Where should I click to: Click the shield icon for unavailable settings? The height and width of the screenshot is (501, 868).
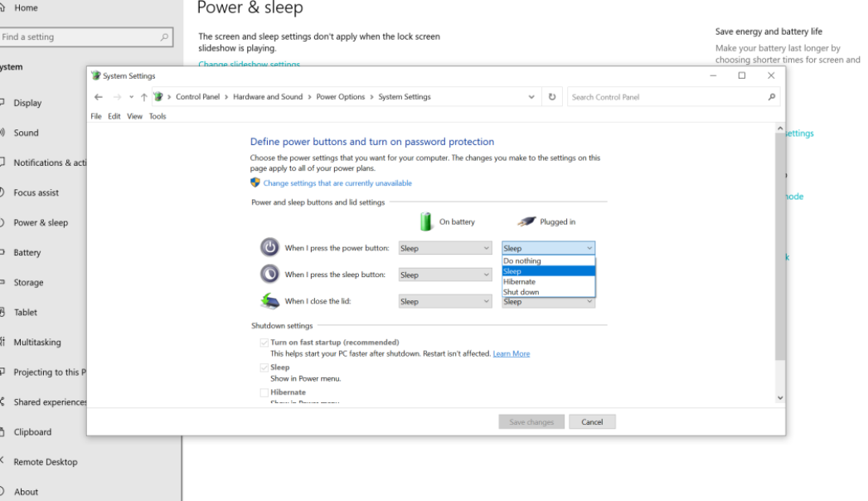pos(255,182)
